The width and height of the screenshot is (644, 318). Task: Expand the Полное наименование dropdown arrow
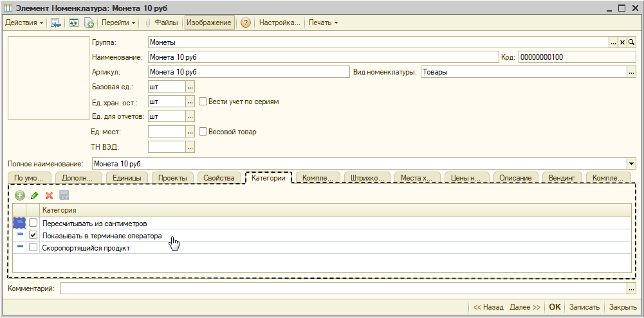click(632, 164)
